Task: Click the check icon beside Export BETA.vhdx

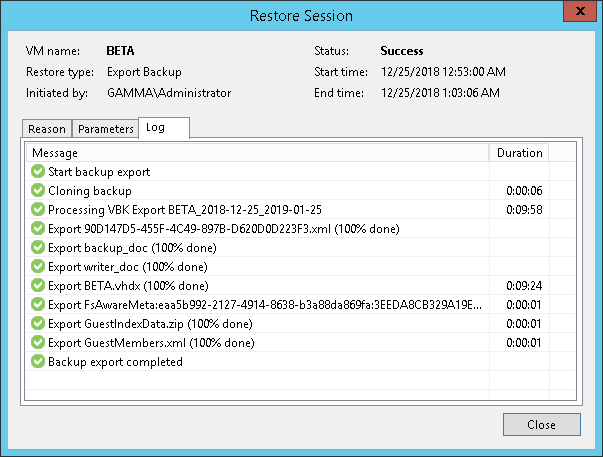Action: point(38,286)
